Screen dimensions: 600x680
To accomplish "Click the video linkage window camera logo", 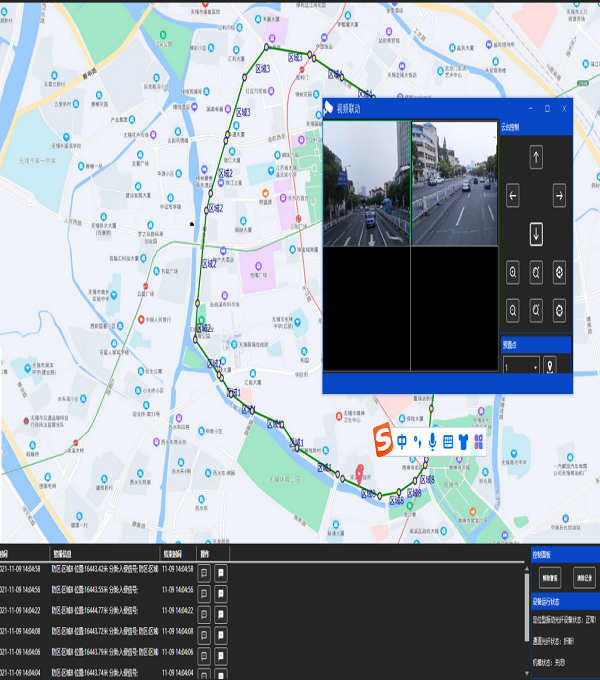I will [328, 108].
